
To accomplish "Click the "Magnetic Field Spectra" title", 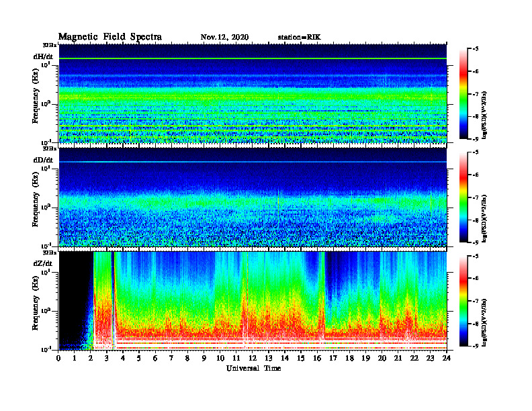I will click(x=110, y=37).
